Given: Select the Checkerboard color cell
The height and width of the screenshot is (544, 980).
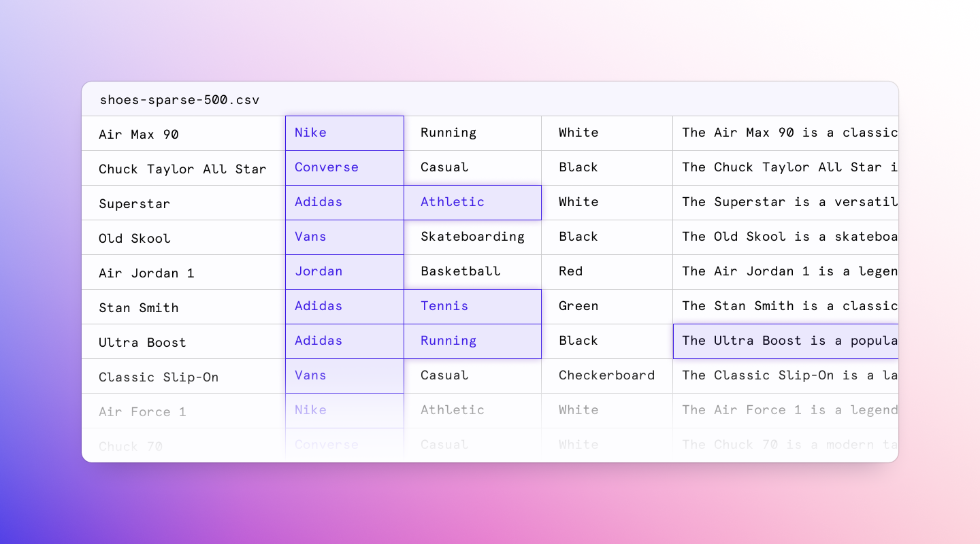Looking at the screenshot, I should [x=606, y=375].
